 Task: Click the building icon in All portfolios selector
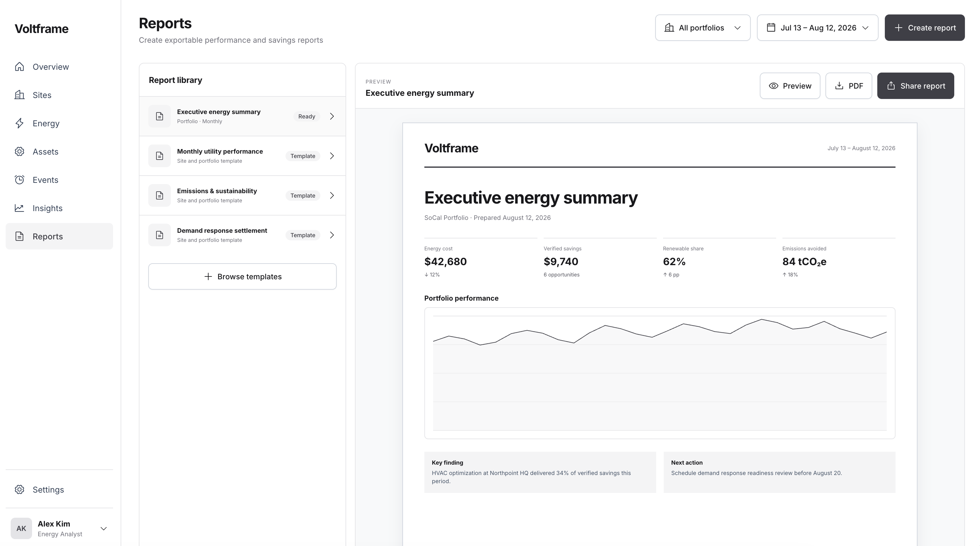tap(669, 27)
